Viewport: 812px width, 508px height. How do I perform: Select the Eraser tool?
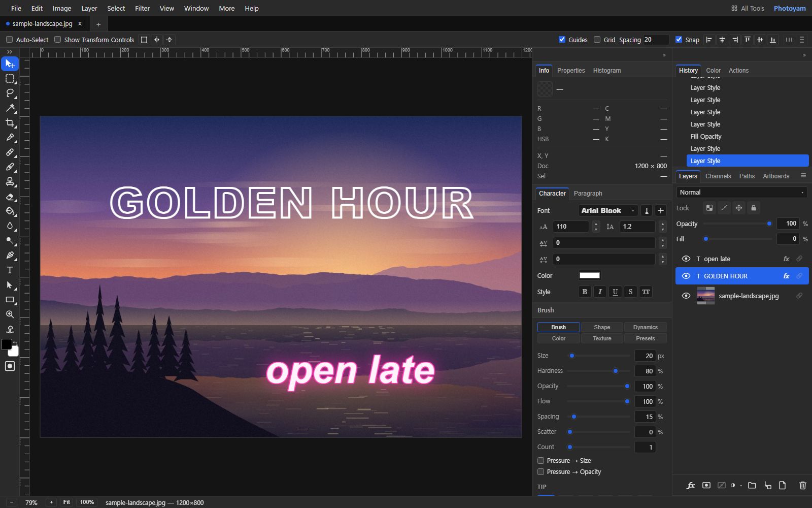[10, 196]
